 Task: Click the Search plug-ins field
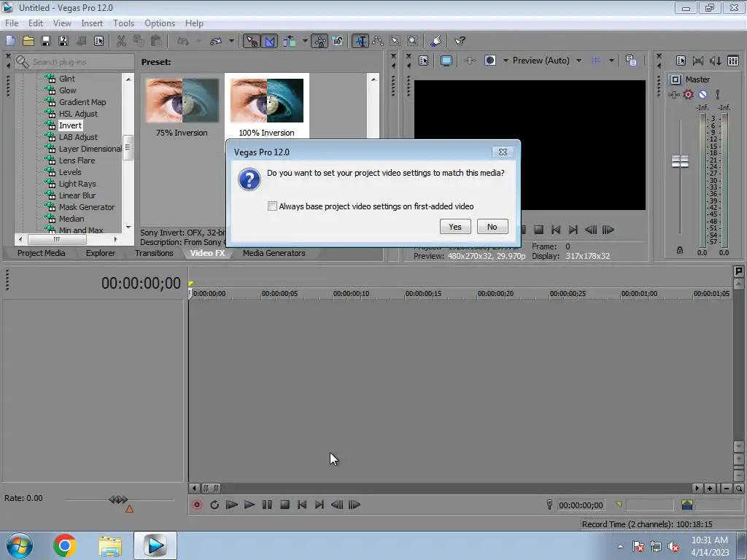[x=74, y=62]
